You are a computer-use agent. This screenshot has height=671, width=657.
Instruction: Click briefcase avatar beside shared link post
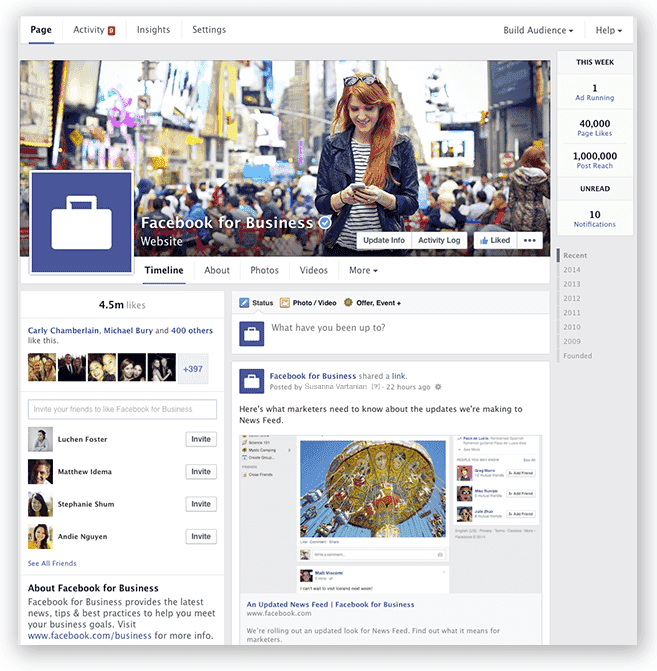(252, 381)
